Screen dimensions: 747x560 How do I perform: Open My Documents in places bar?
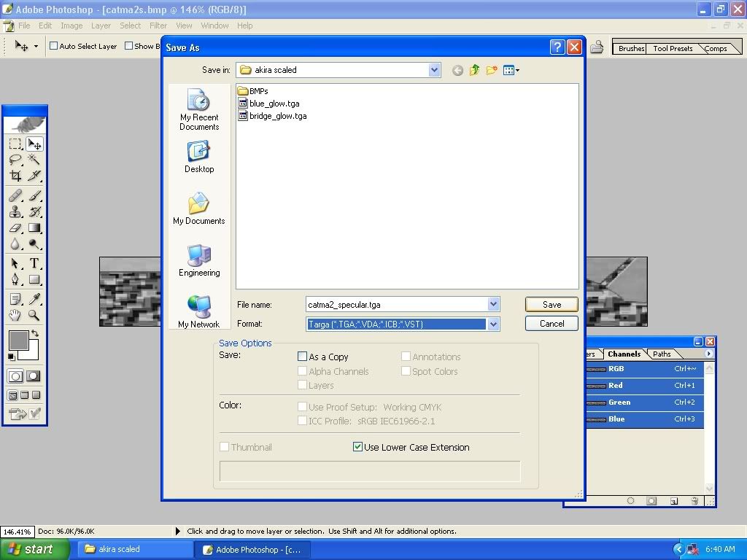199,209
